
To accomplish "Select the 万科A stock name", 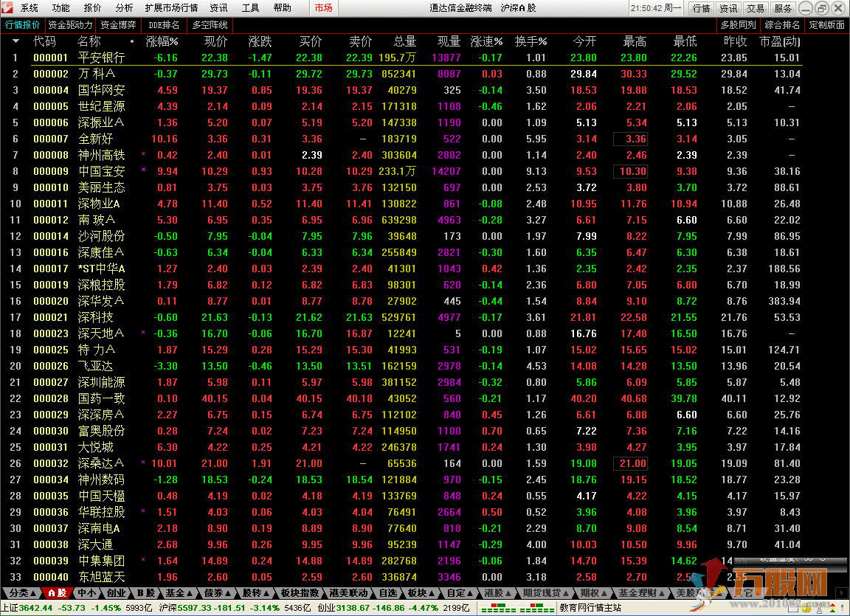I will (x=97, y=74).
